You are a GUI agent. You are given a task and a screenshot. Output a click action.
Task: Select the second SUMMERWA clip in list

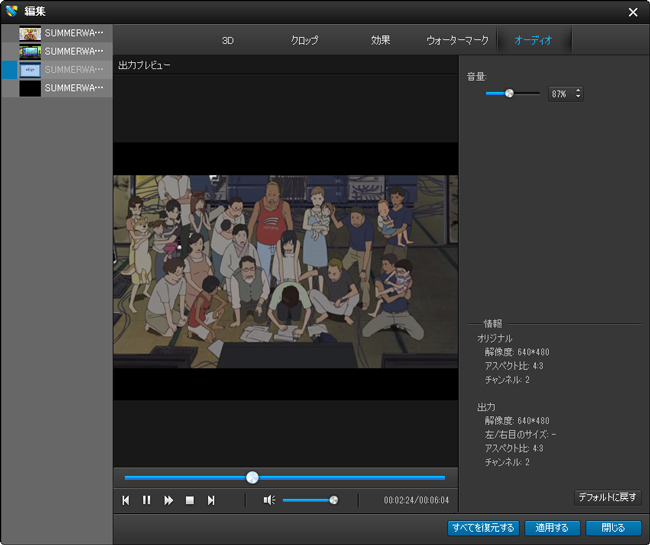tap(60, 51)
